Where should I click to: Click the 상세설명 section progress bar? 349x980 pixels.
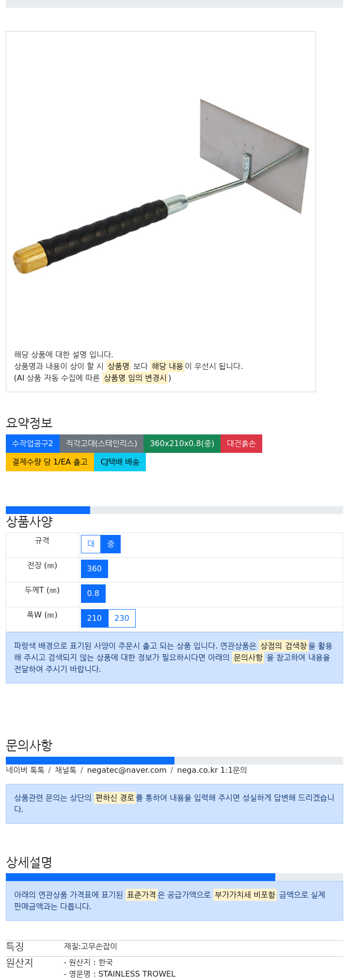point(174,877)
